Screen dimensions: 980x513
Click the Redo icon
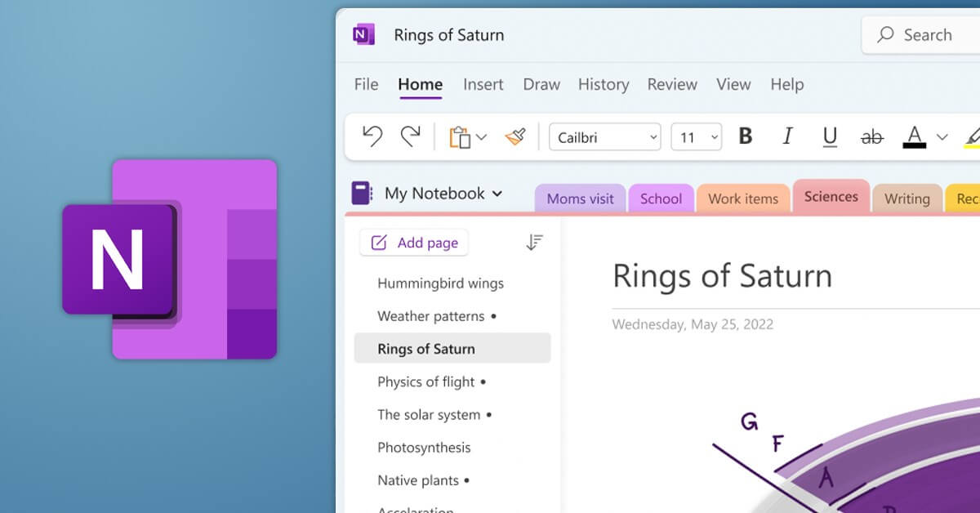click(x=412, y=136)
